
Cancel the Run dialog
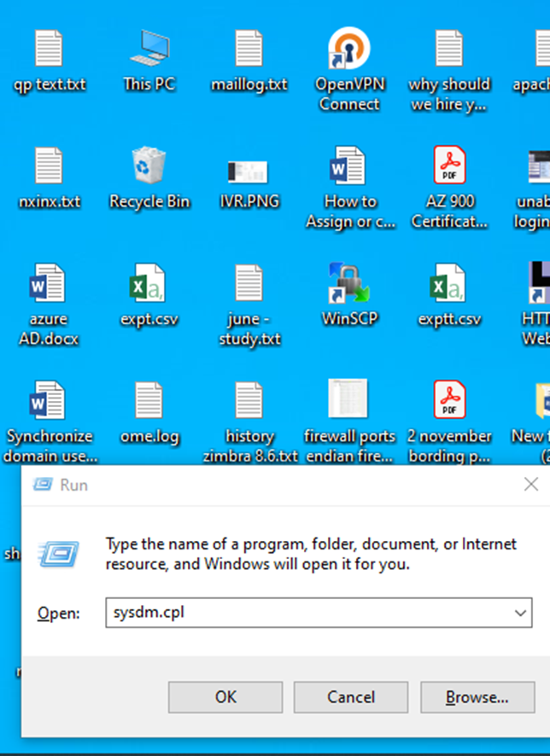pos(351,697)
